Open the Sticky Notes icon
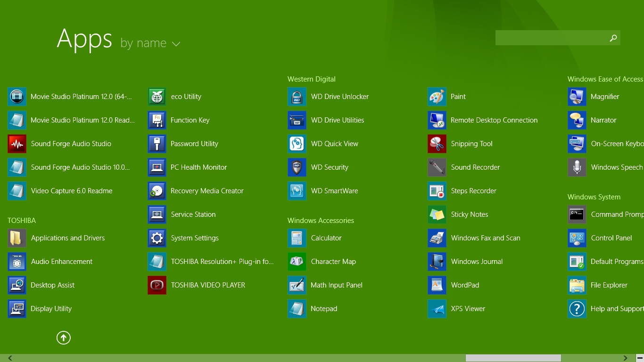Image resolution: width=644 pixels, height=362 pixels. pos(437,214)
